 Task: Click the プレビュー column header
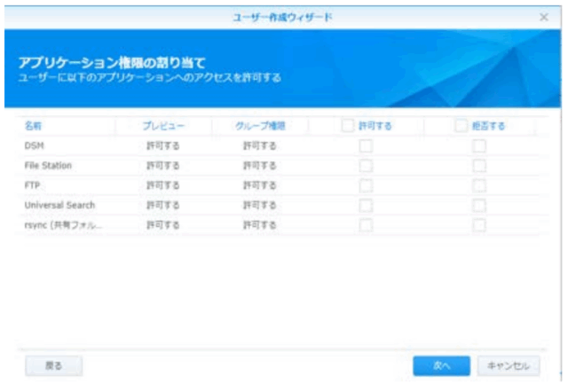tap(163, 126)
